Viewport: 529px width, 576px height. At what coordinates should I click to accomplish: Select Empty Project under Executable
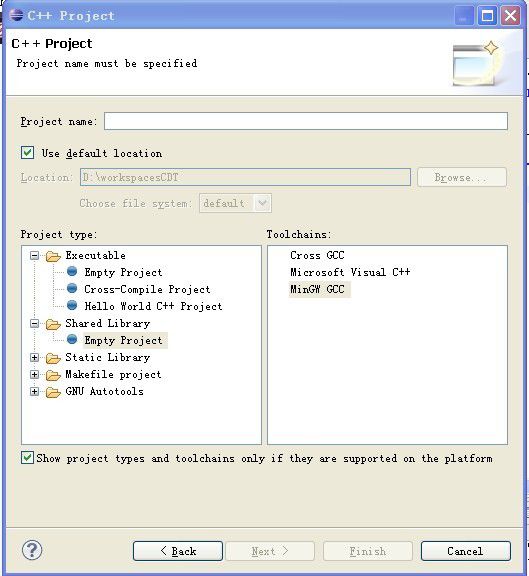[123, 272]
